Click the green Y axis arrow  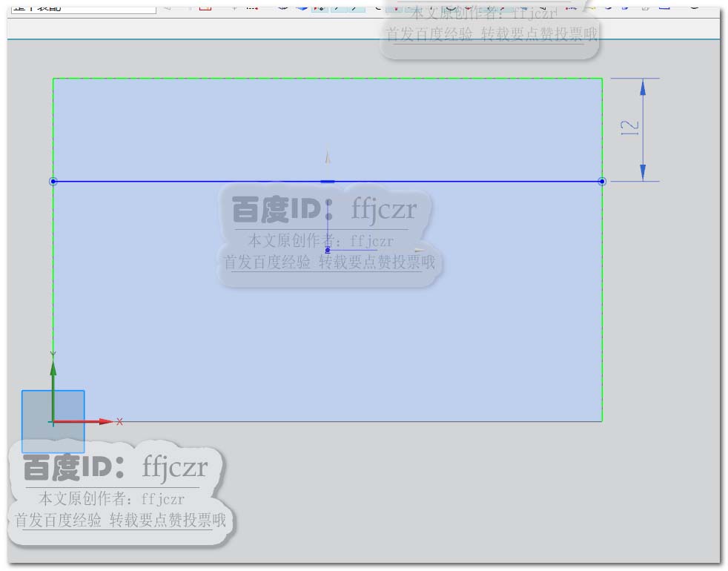click(53, 392)
